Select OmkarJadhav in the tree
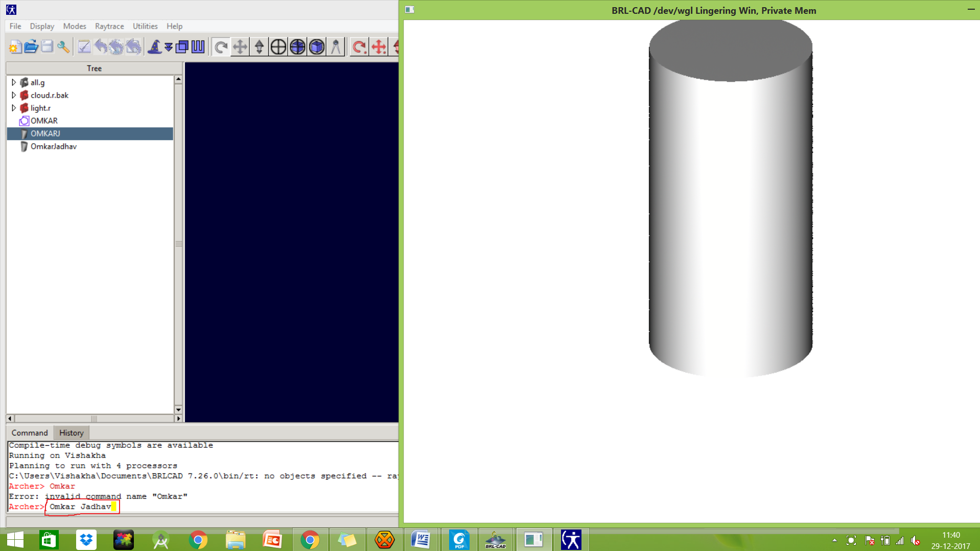The image size is (980, 551). [x=53, y=146]
